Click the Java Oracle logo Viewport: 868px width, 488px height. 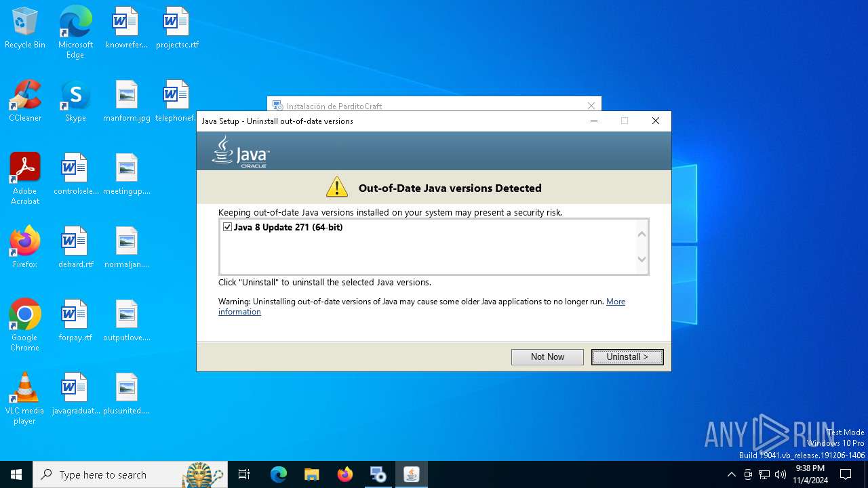click(x=241, y=151)
